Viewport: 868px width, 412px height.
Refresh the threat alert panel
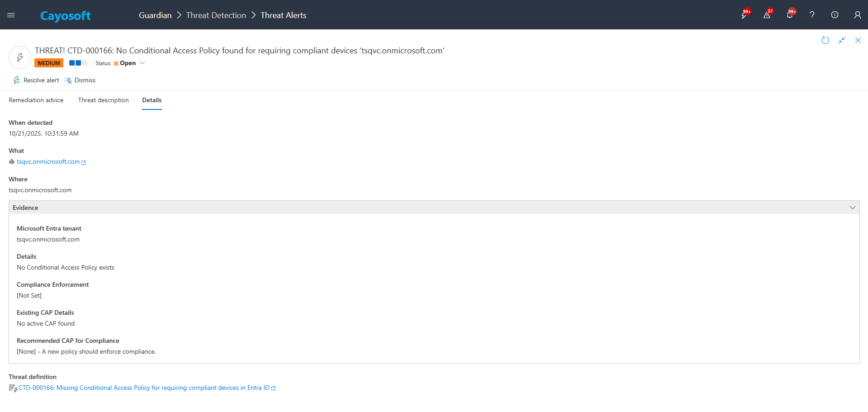coord(825,40)
